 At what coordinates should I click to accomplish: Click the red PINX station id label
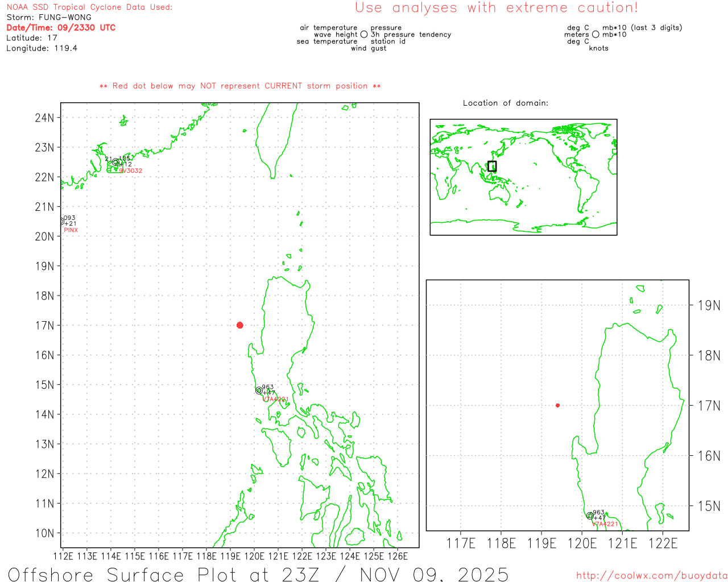click(71, 230)
